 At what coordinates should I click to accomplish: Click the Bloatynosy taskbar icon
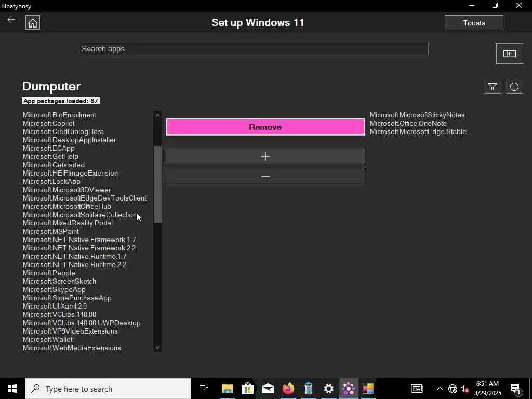tap(349, 389)
